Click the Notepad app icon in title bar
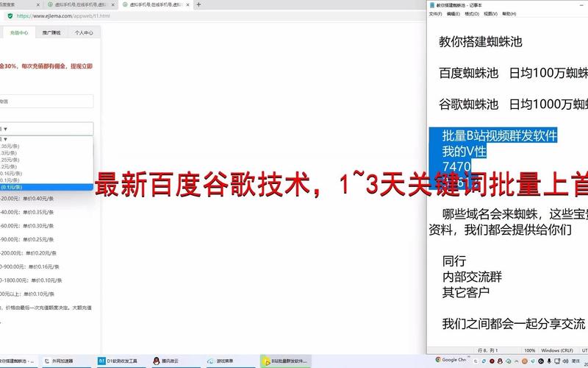This screenshot has height=368, width=588. [x=432, y=5]
